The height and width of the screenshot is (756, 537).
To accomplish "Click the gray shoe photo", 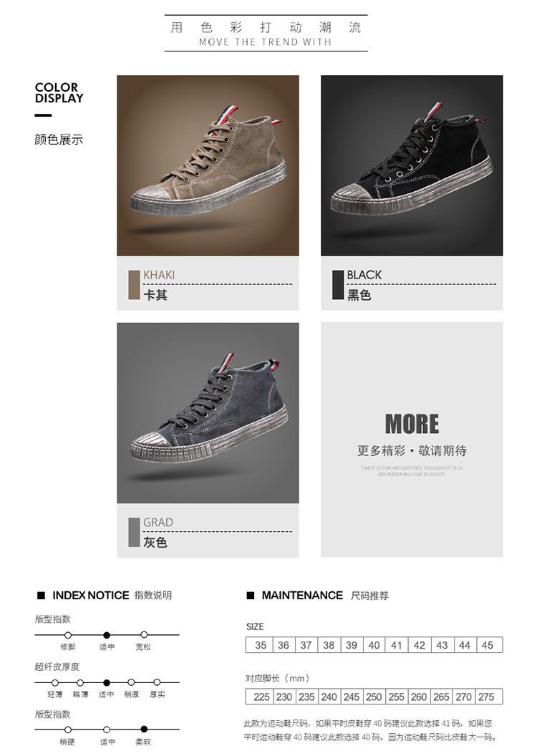I will coord(208,412).
